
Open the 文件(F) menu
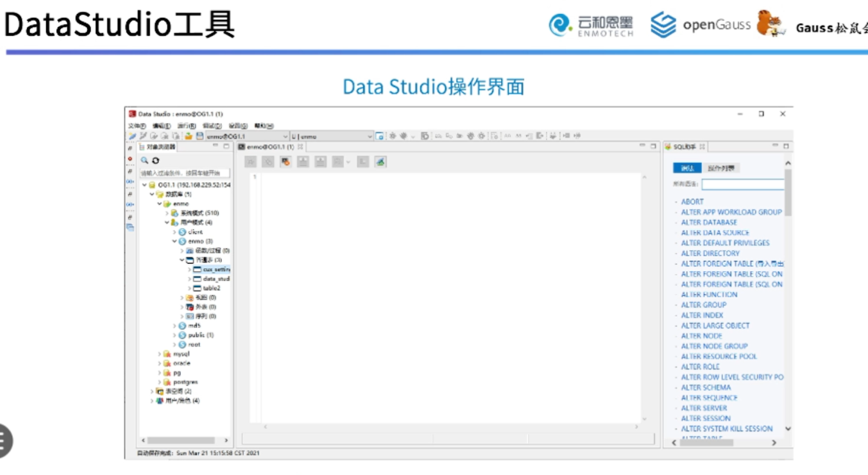(137, 126)
